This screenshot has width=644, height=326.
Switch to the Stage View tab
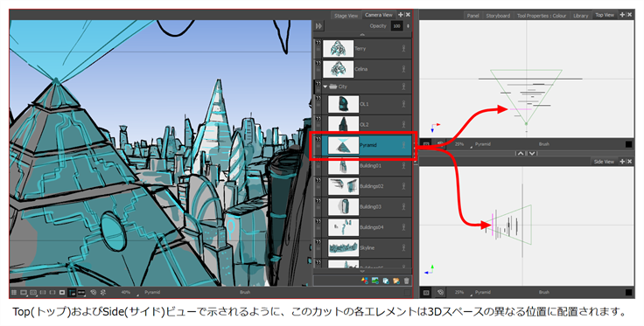click(x=346, y=16)
